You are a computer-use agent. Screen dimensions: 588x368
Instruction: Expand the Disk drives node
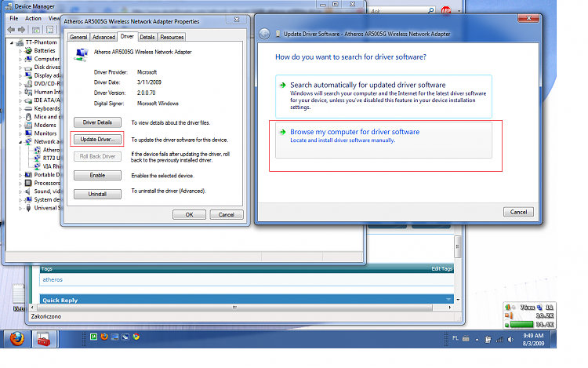pyautogui.click(x=20, y=67)
